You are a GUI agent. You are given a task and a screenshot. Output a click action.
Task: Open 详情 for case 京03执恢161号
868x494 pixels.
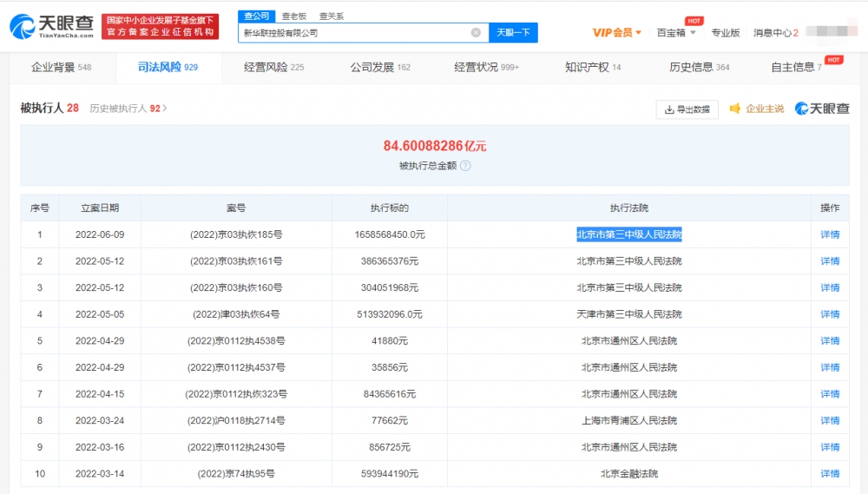coord(830,260)
